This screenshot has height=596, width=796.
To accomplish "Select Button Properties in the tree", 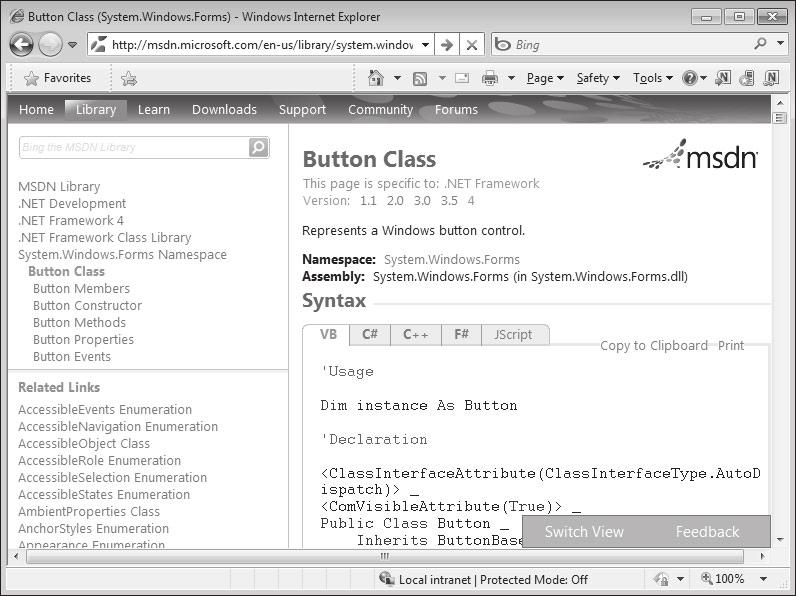I will tap(83, 340).
